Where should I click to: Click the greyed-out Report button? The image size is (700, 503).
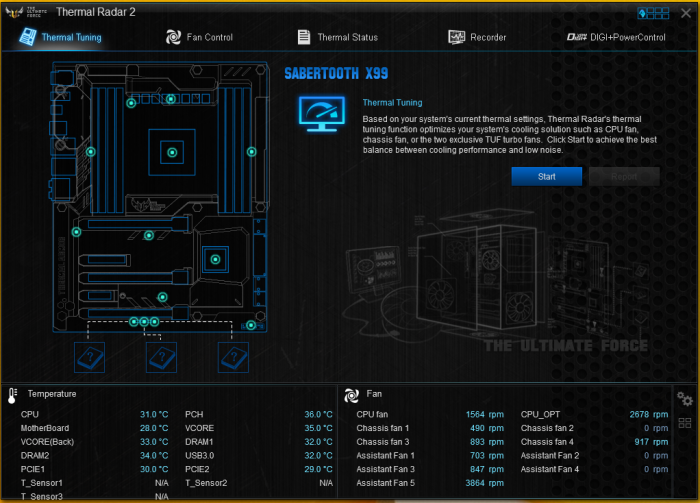click(x=624, y=176)
